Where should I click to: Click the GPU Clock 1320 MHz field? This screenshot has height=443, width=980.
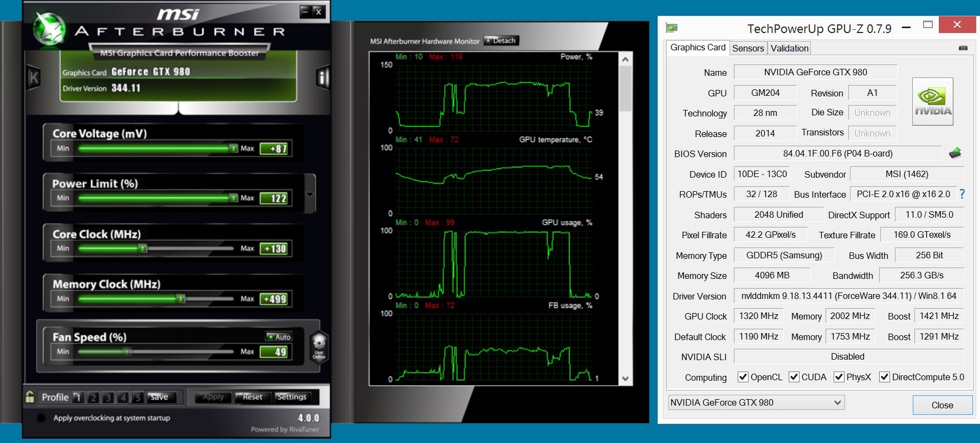pos(758,316)
